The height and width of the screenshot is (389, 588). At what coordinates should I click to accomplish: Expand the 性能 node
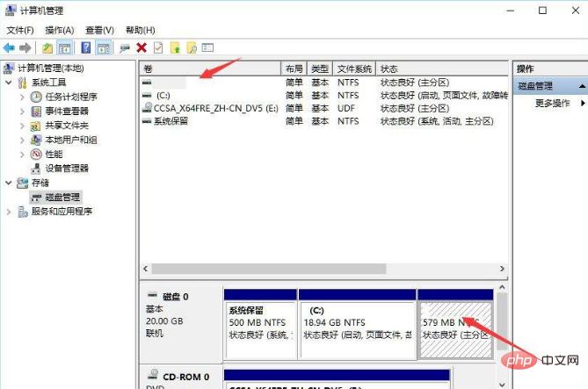22,154
